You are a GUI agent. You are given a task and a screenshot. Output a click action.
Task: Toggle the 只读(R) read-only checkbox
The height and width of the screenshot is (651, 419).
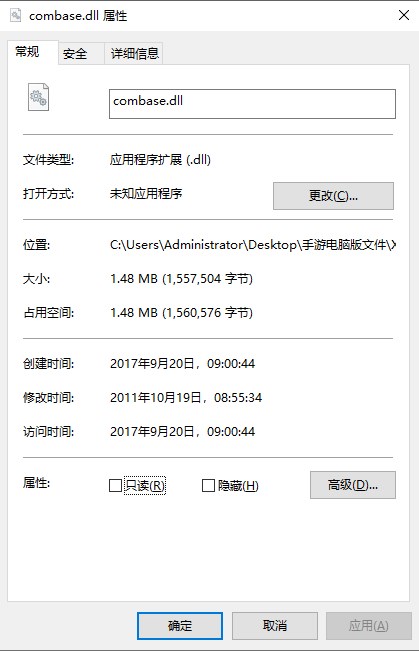pos(115,485)
